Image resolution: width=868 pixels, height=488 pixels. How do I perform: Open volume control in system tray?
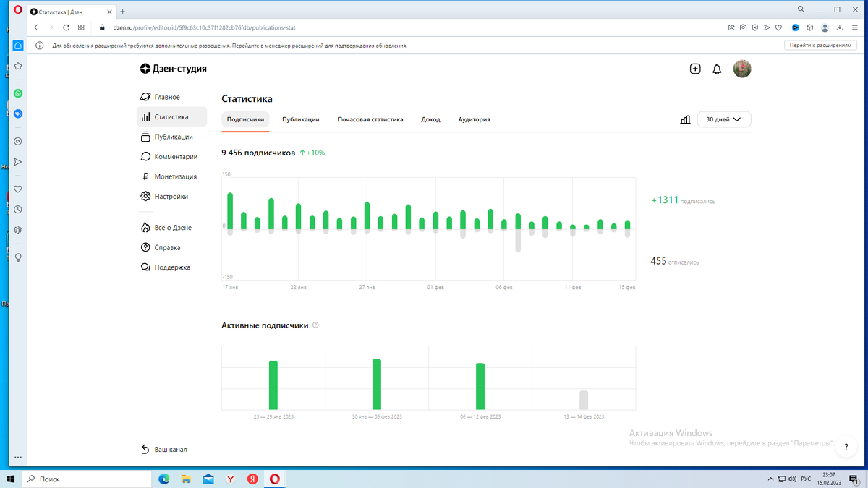[793, 479]
